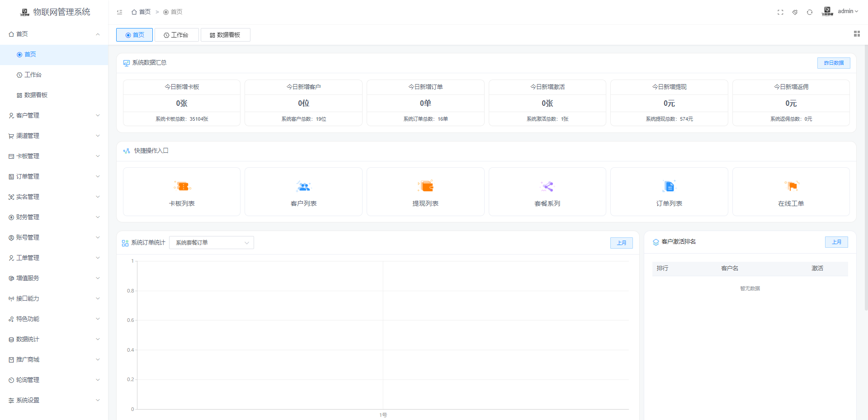Image resolution: width=868 pixels, height=420 pixels.
Task: Click the 卡板管理 card icon
Action: [x=11, y=156]
